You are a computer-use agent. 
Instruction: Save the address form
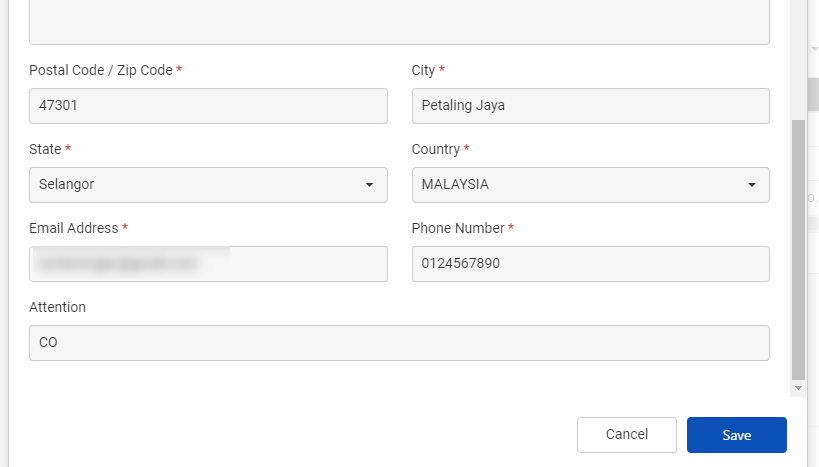click(x=736, y=435)
